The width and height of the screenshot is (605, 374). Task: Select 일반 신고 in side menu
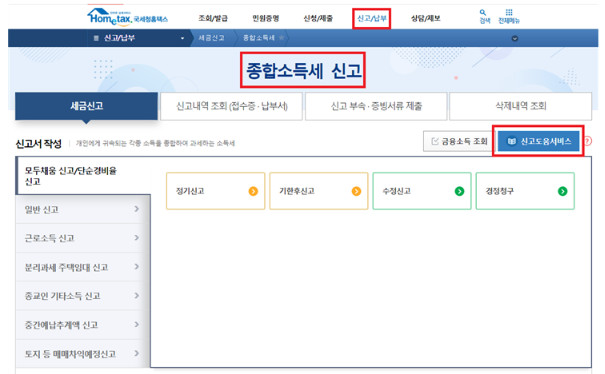pos(83,209)
